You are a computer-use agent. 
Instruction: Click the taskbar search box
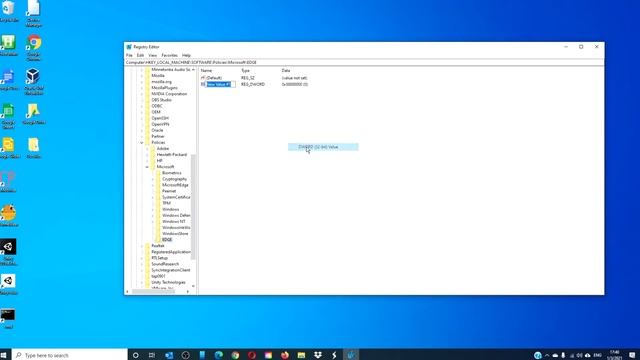(x=70, y=355)
